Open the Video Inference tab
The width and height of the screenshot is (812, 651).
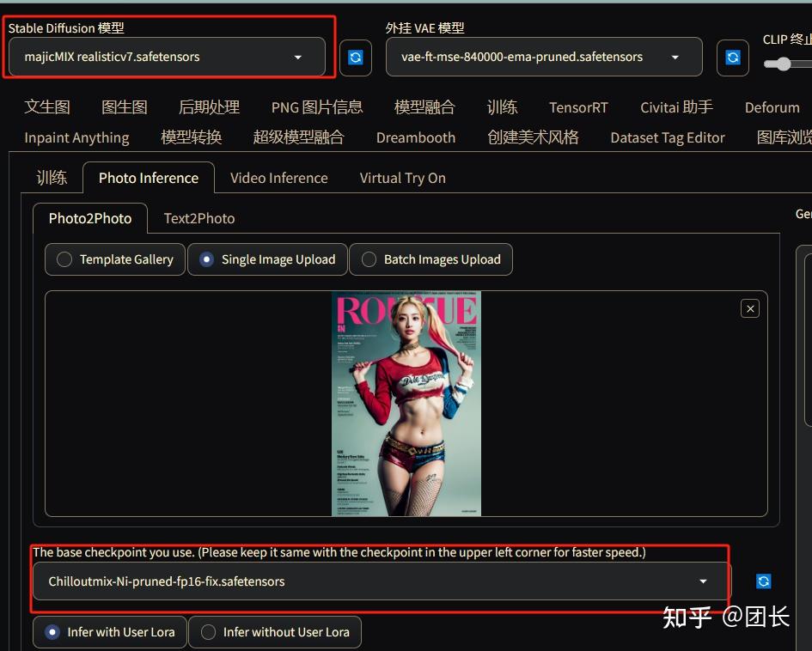279,178
